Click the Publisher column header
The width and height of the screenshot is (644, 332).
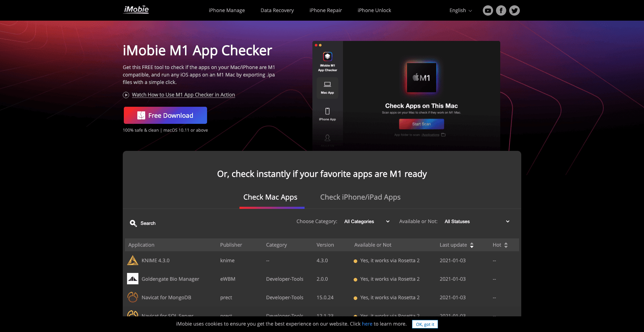tap(231, 245)
